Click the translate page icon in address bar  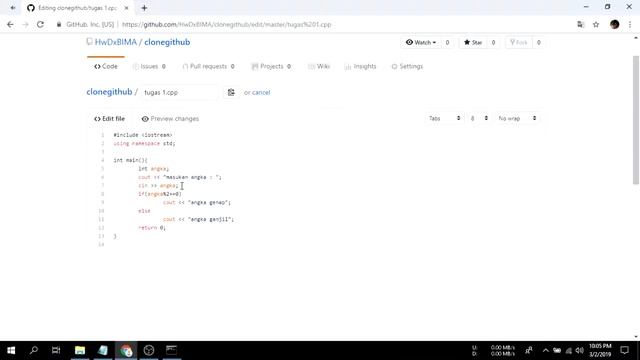point(580,24)
